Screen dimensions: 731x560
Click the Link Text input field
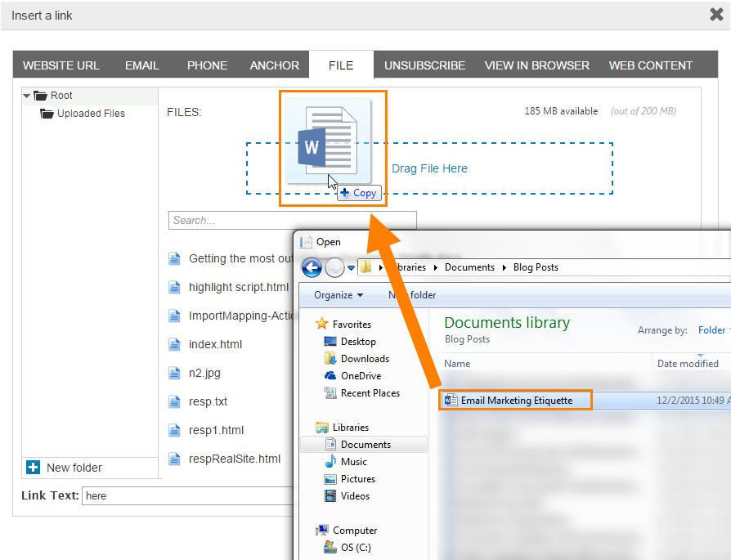pos(188,495)
